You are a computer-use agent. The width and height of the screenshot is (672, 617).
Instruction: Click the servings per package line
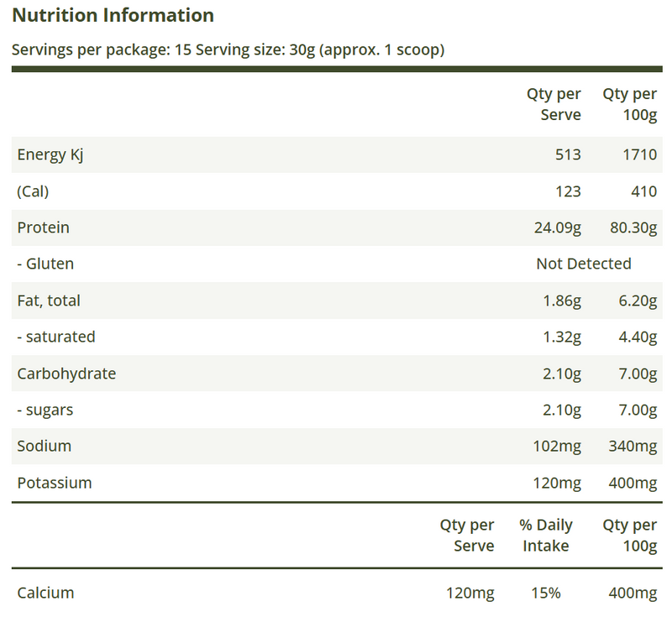pos(228,50)
